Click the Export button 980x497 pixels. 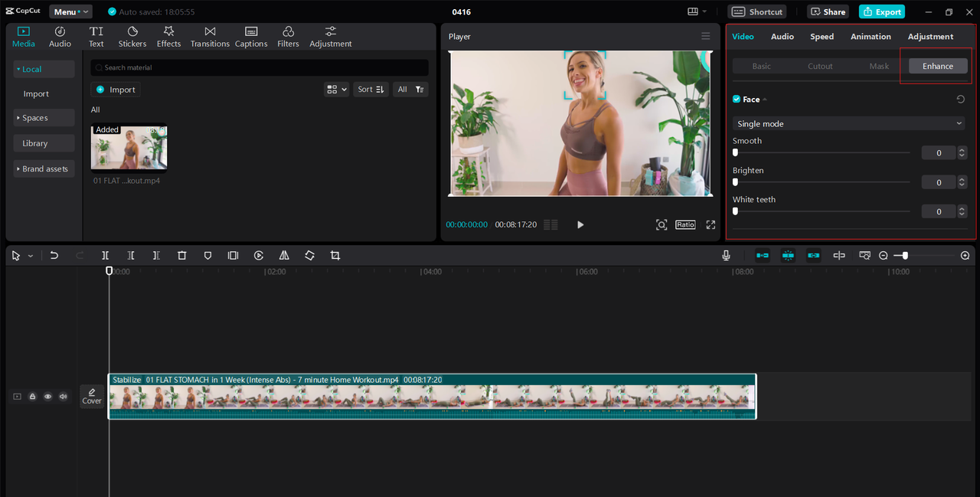881,11
